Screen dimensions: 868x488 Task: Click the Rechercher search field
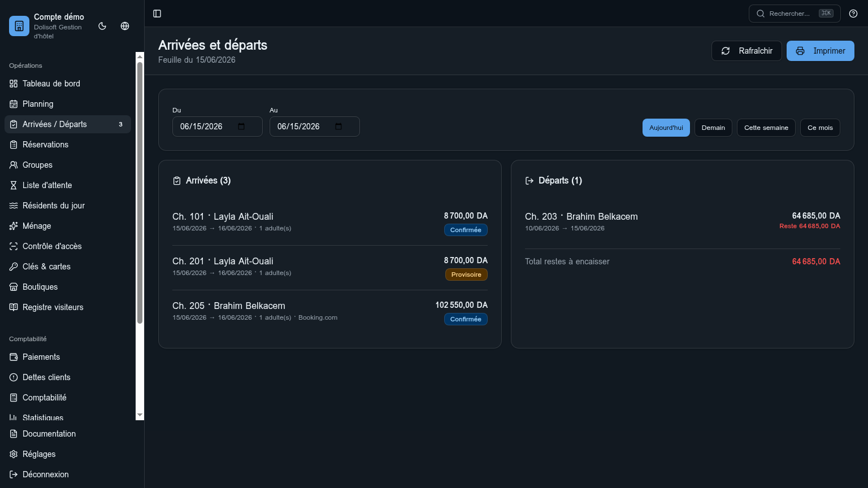point(795,14)
